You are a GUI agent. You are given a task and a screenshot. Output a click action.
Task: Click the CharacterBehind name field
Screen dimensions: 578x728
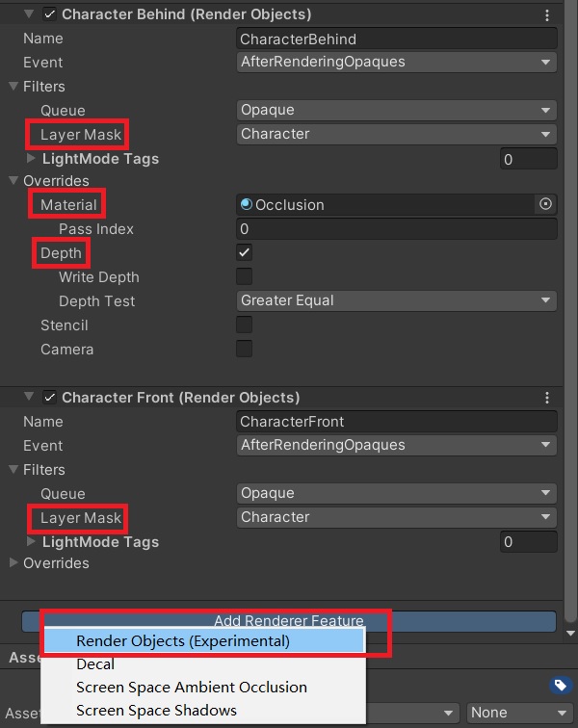pyautogui.click(x=396, y=39)
